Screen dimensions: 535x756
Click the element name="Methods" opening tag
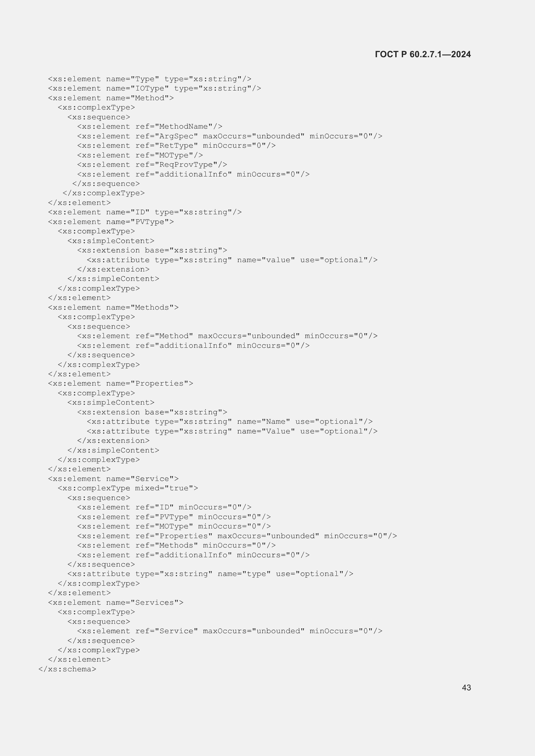coord(113,307)
